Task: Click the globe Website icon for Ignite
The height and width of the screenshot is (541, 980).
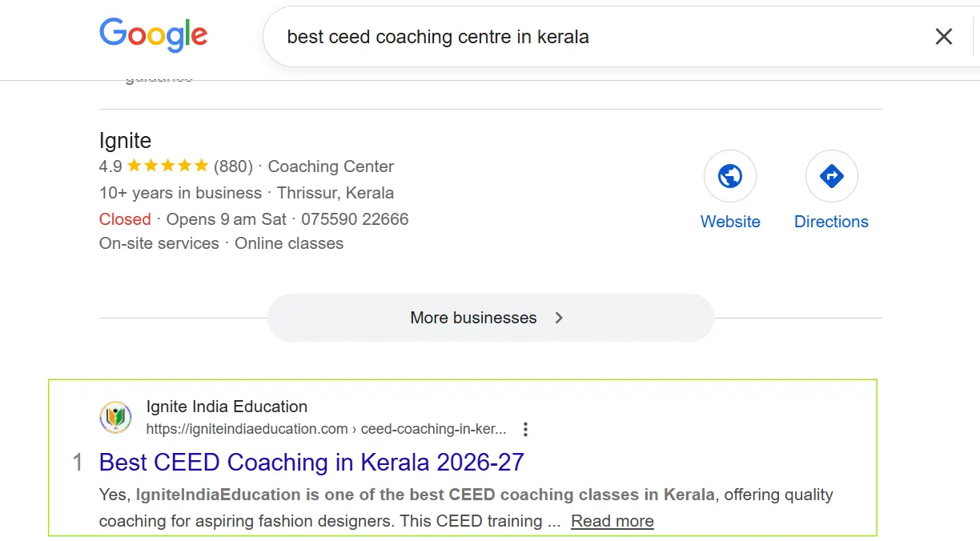Action: coord(729,176)
